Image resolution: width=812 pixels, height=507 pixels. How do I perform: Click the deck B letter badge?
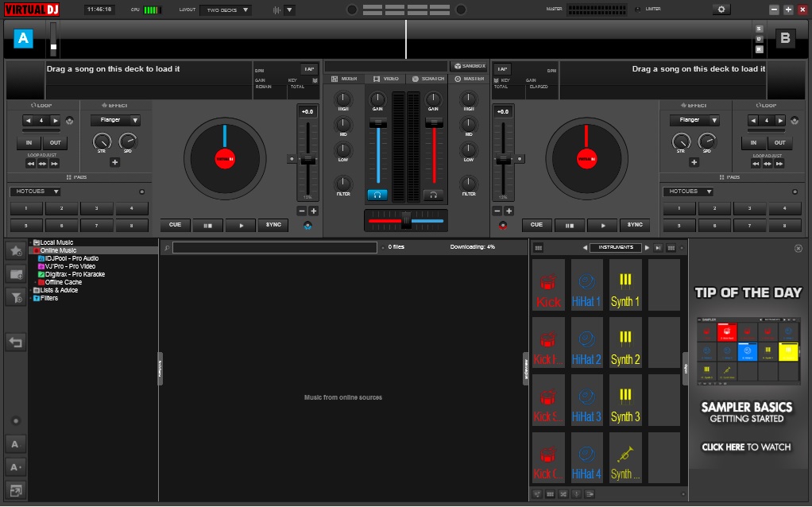tap(785, 38)
